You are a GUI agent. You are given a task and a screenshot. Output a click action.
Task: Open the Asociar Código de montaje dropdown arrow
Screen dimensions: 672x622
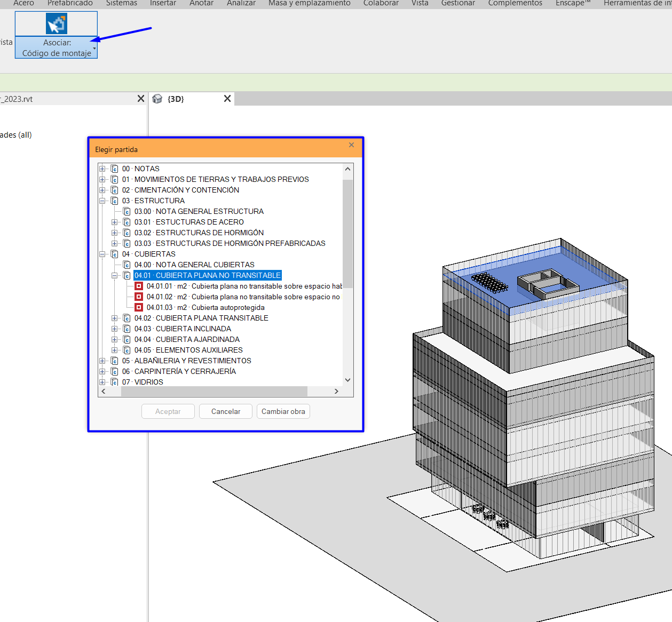pos(94,49)
